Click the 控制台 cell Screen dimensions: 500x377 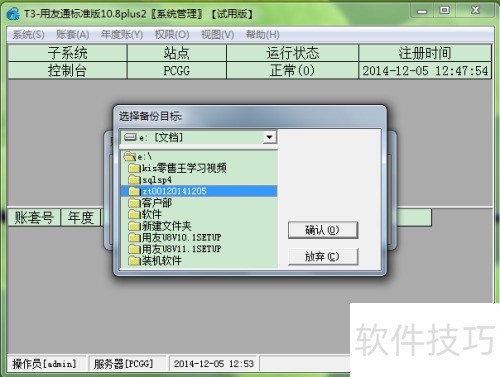point(67,70)
